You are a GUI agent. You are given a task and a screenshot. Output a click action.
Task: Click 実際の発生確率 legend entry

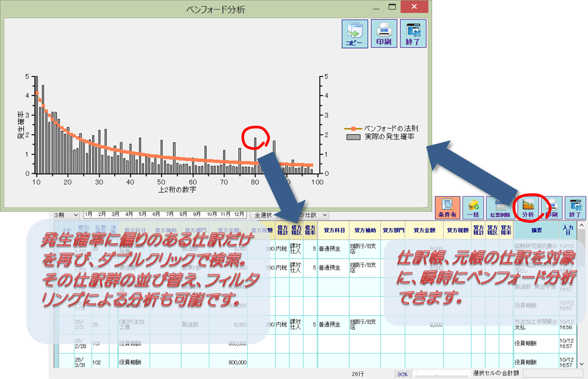point(380,137)
